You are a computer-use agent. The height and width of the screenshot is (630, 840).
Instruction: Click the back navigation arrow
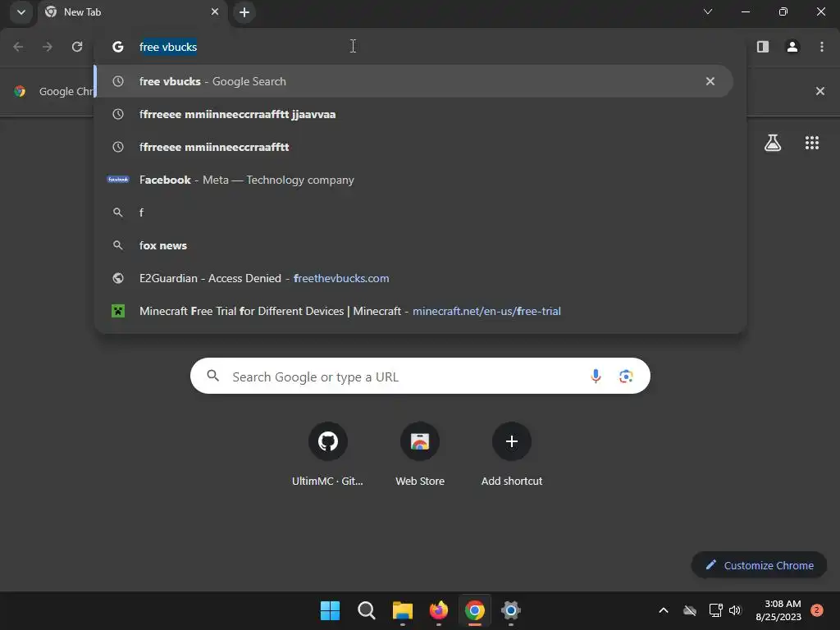18,47
